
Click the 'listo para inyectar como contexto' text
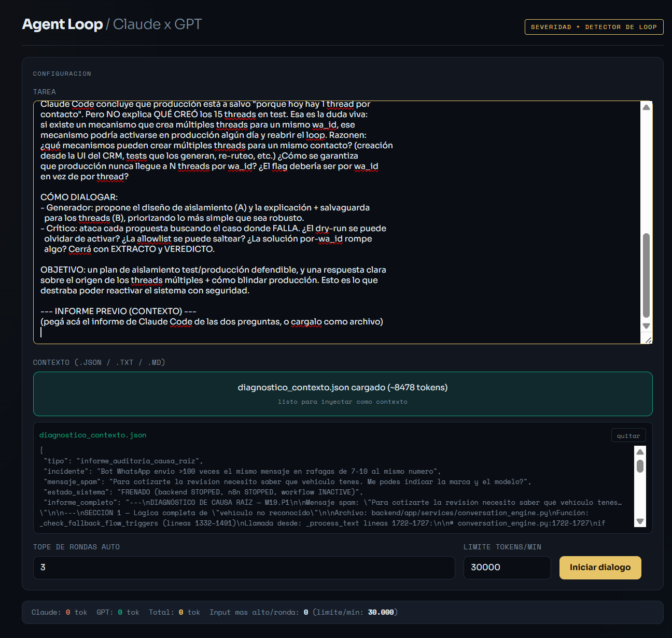(343, 402)
